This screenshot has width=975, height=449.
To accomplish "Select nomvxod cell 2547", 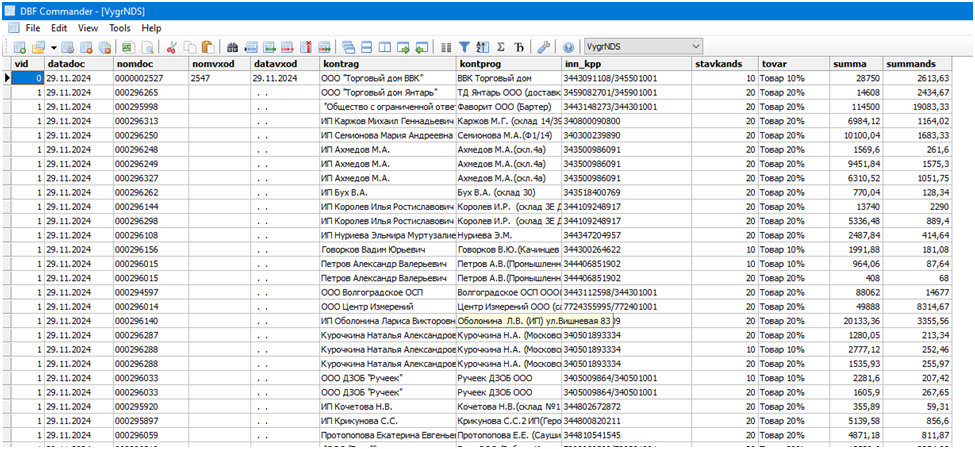I will 219,78.
